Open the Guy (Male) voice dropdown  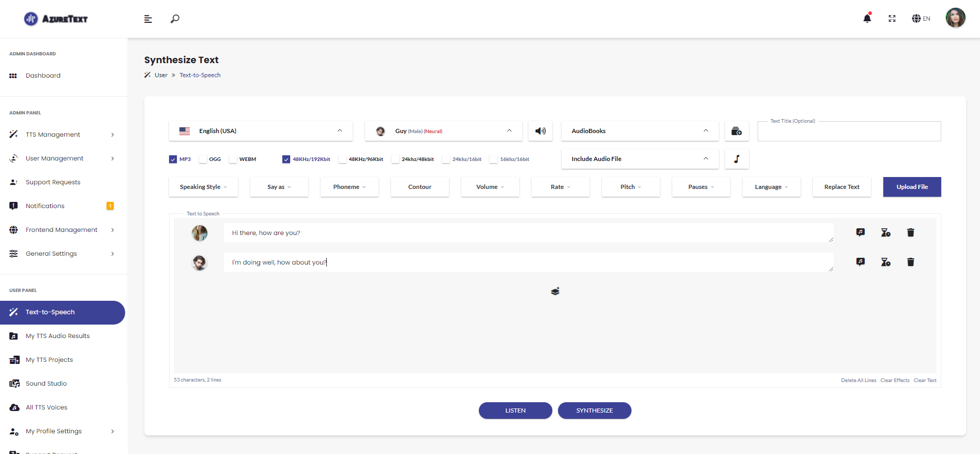point(444,131)
